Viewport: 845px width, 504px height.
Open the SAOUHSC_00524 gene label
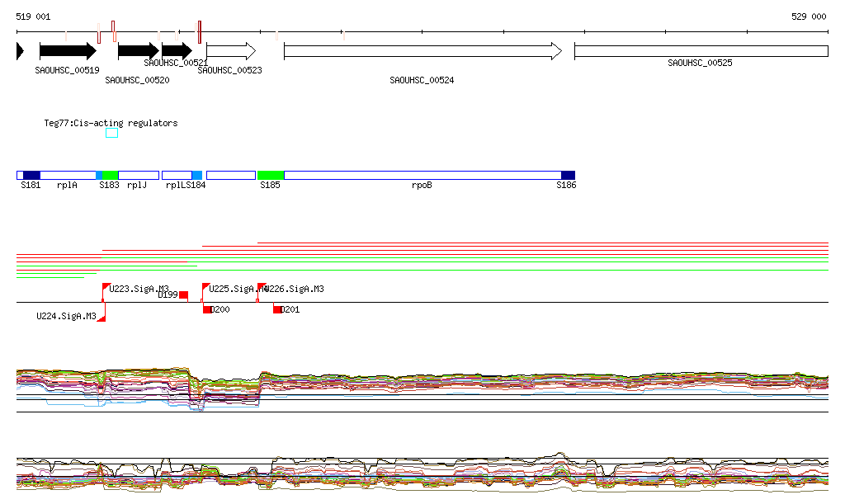[422, 81]
